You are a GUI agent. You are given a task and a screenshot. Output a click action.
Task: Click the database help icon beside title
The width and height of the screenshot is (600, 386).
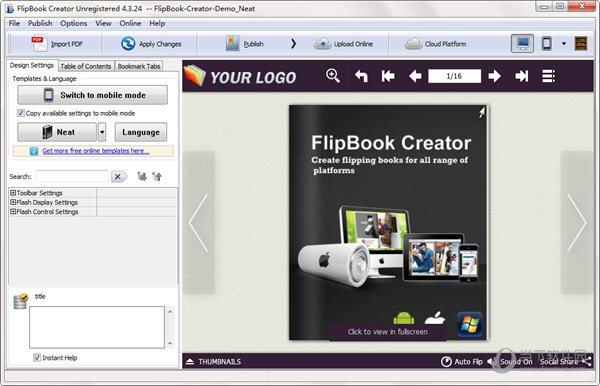click(x=20, y=301)
